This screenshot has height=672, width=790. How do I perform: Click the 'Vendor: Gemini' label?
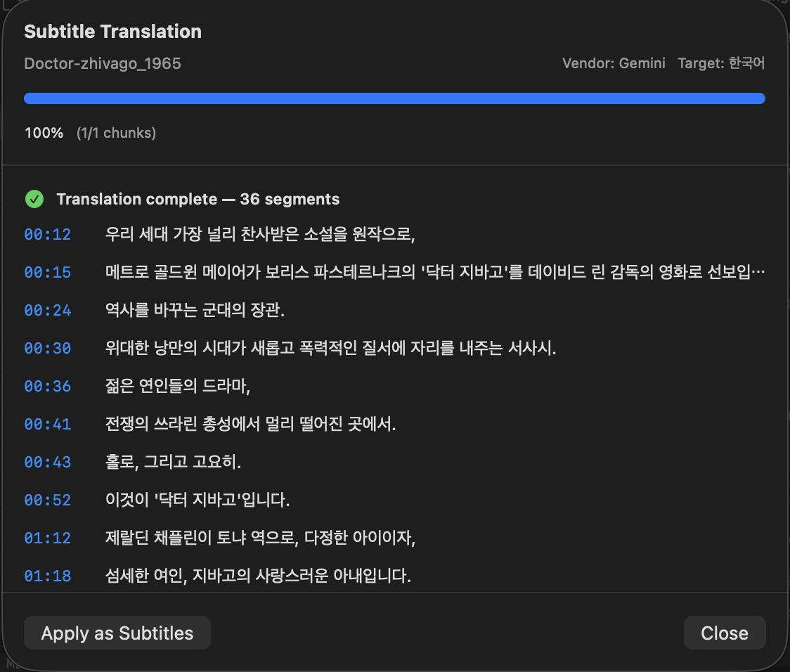614,63
